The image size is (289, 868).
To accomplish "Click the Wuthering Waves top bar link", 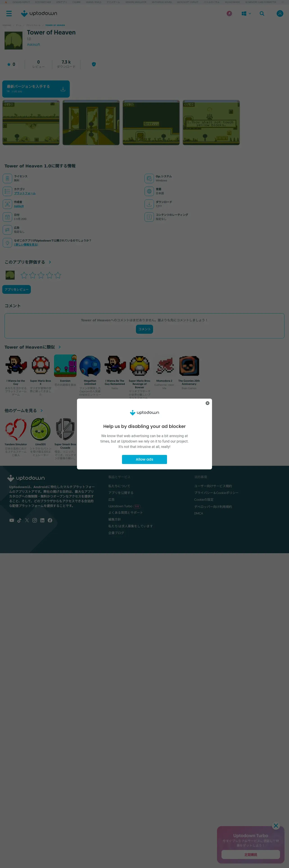I will tap(161, 2).
